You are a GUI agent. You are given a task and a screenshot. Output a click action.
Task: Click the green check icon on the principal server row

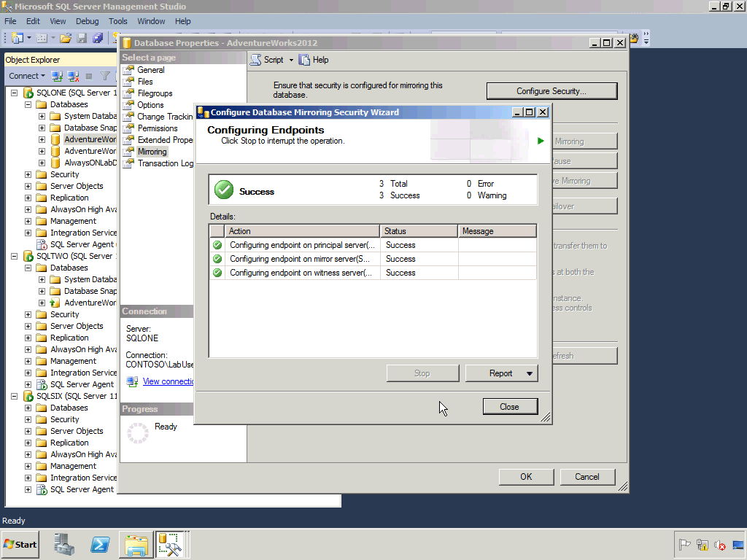tap(217, 245)
